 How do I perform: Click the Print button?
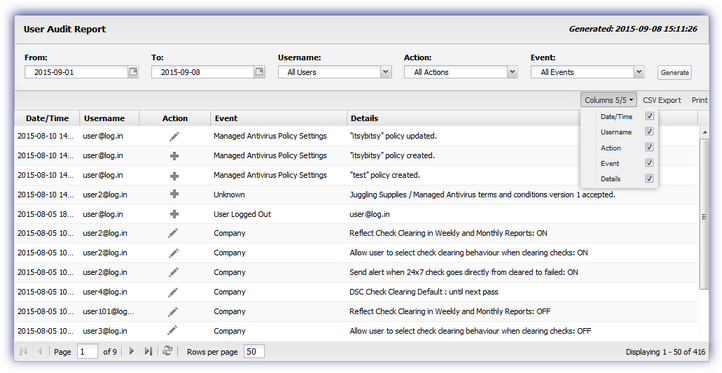(x=699, y=100)
